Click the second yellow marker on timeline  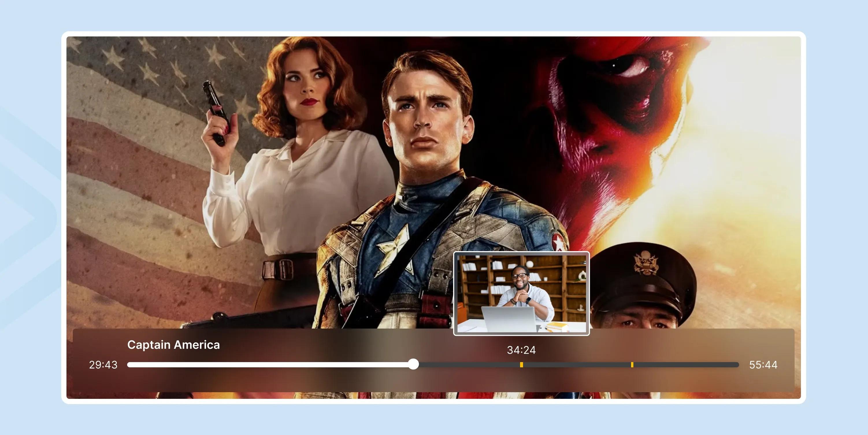pyautogui.click(x=632, y=364)
